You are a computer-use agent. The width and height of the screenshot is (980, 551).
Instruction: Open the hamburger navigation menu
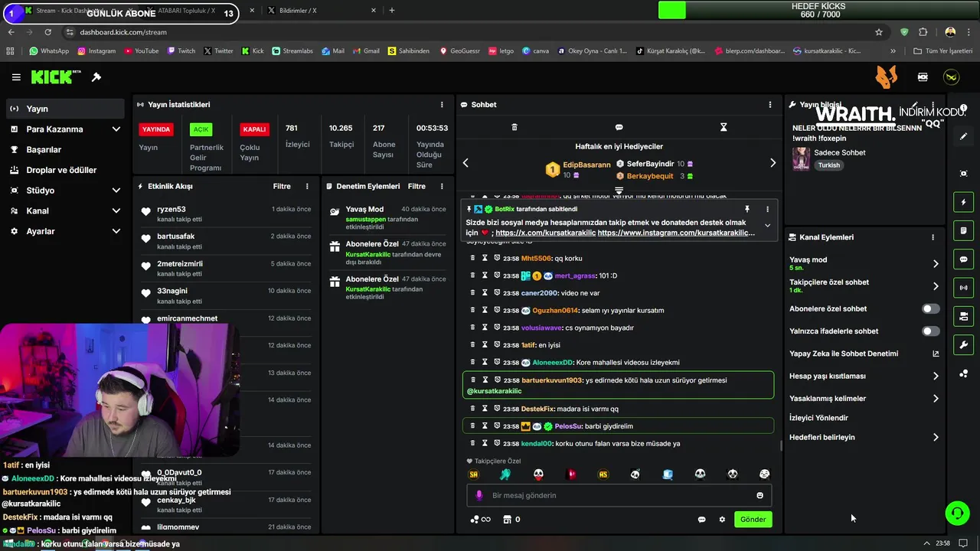16,77
